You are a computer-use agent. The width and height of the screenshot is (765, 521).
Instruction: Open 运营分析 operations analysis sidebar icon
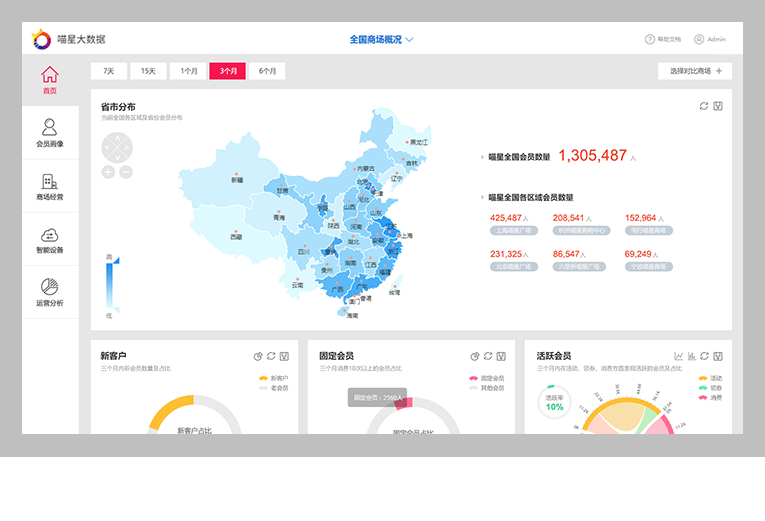[49, 292]
